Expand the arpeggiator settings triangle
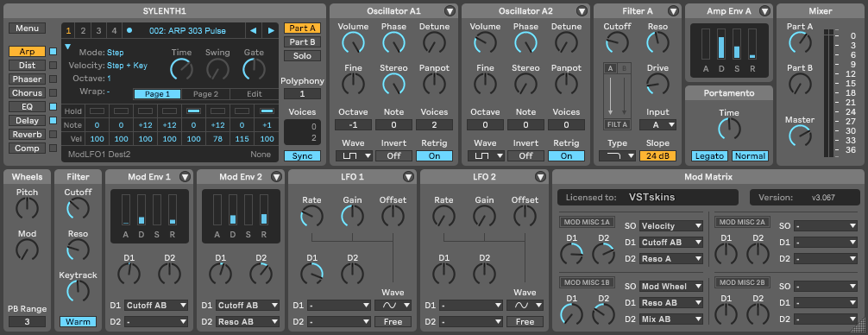Viewport: 868px width, 335px height. point(68,47)
